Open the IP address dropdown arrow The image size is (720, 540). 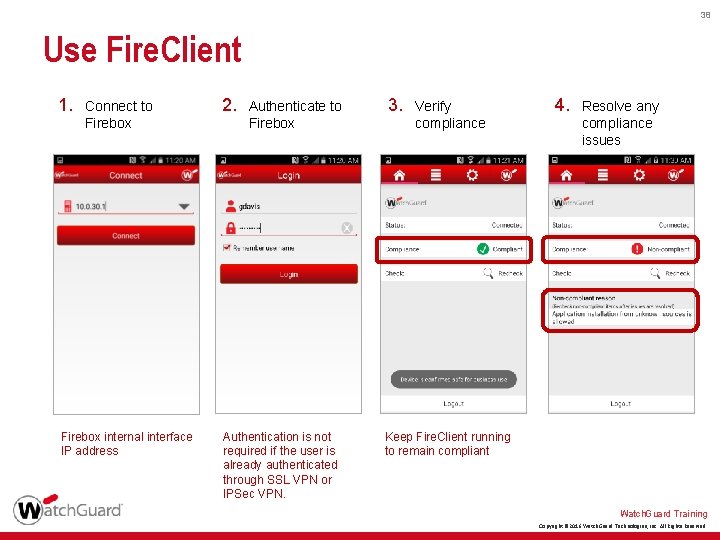184,207
